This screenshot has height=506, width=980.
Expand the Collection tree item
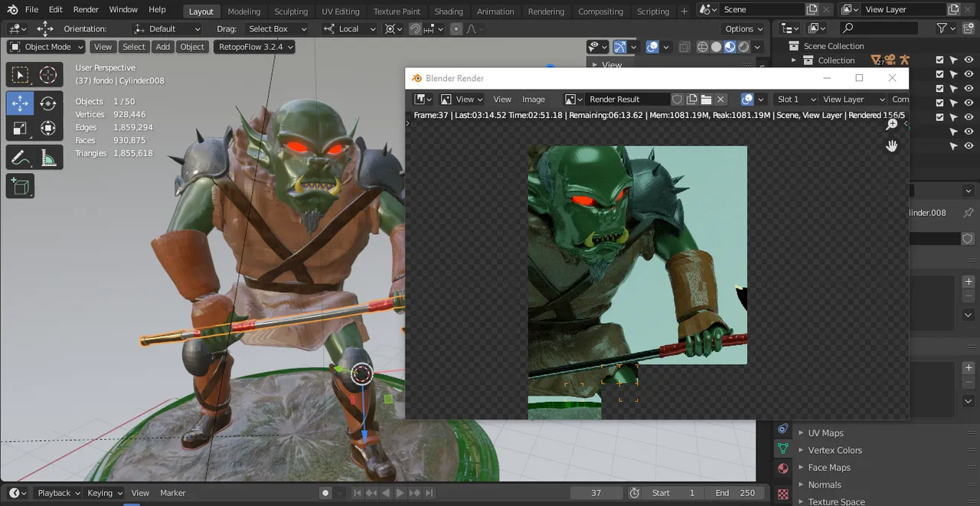tap(794, 60)
